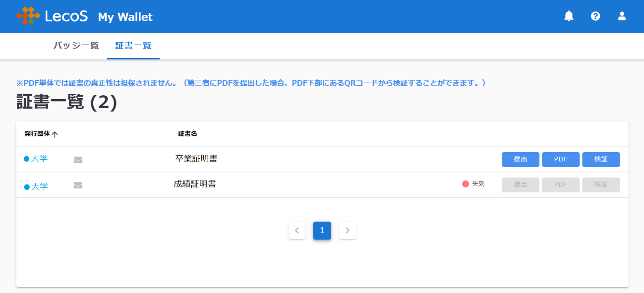Click the 発行団体 column header
Viewport: 644px width, 293px height.
point(37,134)
